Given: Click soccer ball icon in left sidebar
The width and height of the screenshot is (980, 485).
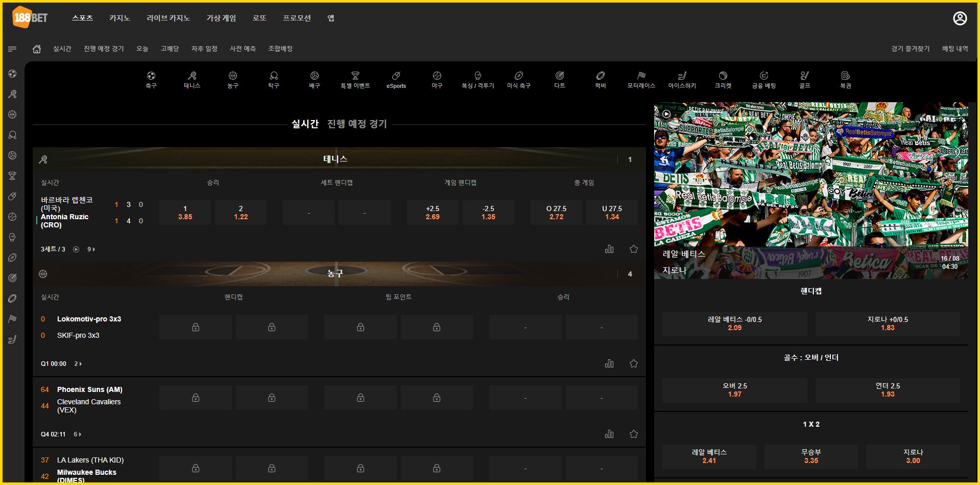Looking at the screenshot, I should (x=12, y=74).
